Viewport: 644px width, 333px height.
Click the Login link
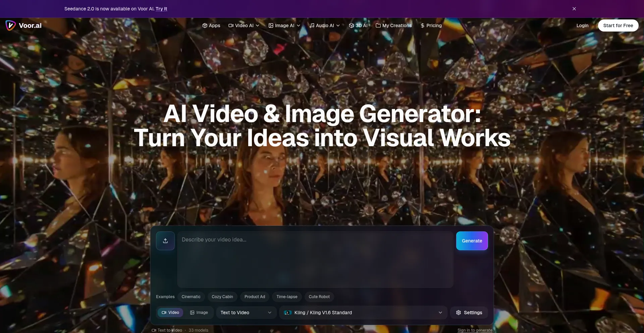click(x=582, y=25)
